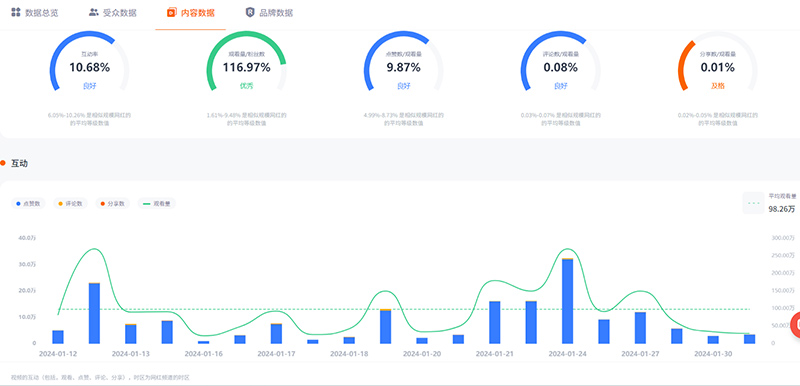Toggle the 分享数 legend series
The height and width of the screenshot is (386, 800).
coord(112,203)
